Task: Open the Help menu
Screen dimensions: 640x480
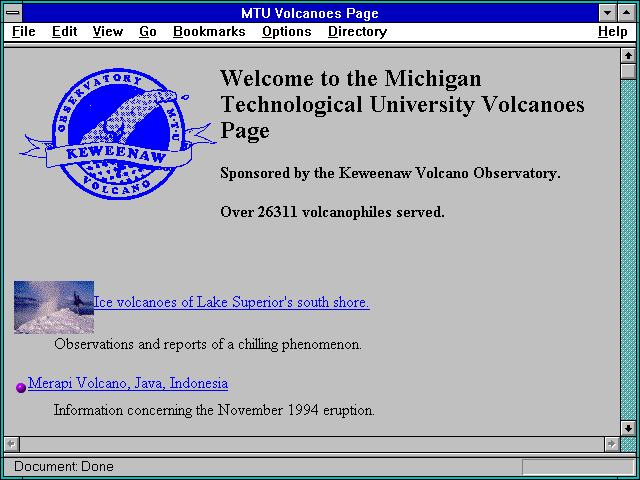Action: pos(613,32)
